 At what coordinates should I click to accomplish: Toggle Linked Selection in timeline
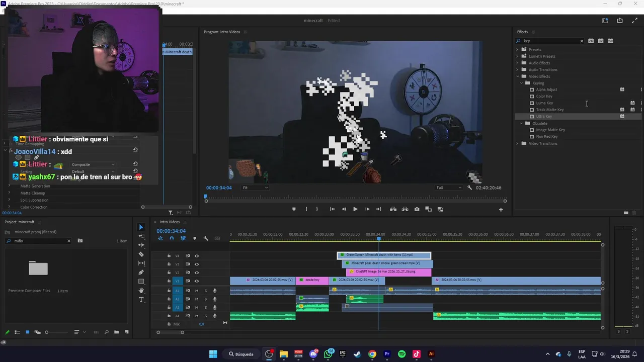[x=183, y=238]
